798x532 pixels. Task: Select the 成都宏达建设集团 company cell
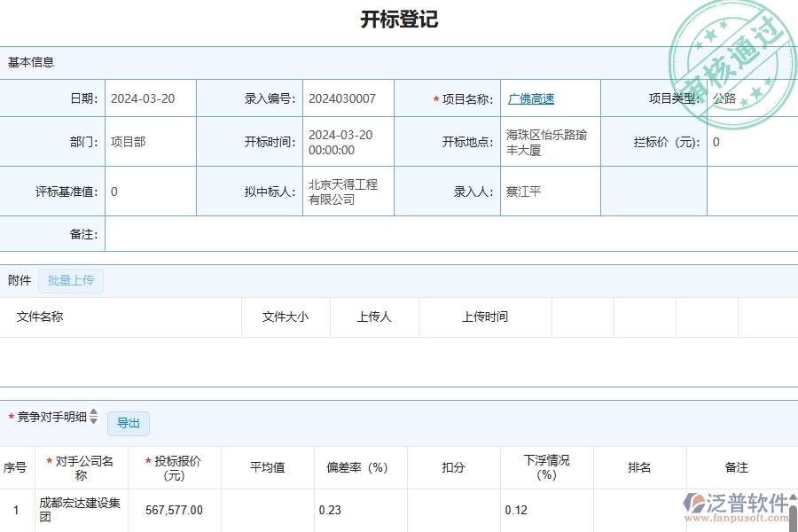pyautogui.click(x=82, y=510)
